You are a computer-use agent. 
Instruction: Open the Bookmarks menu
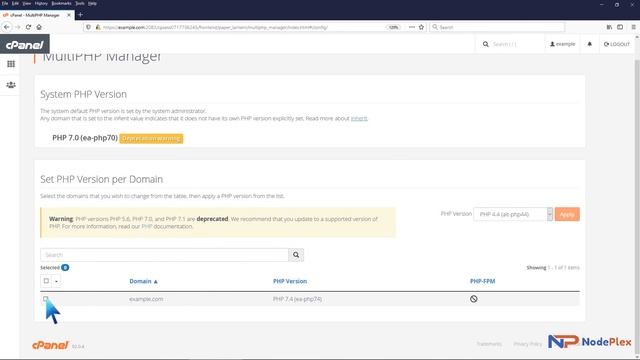tap(62, 3)
